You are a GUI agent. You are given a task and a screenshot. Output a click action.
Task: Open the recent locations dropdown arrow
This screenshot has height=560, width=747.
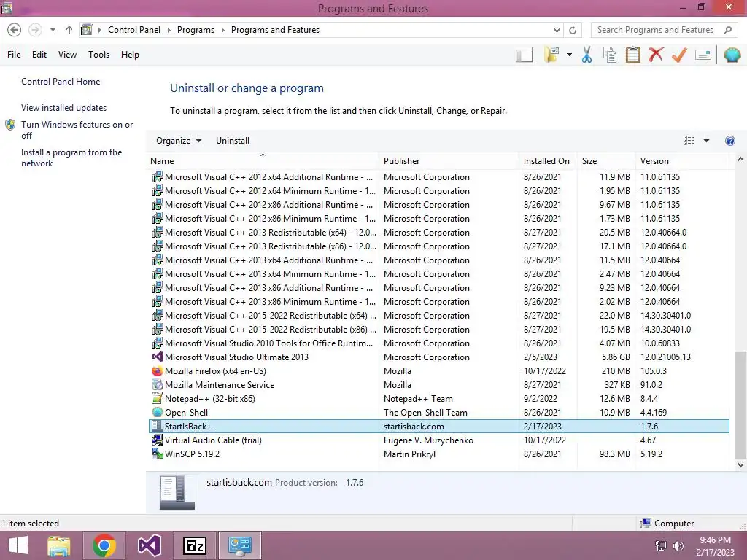53,30
